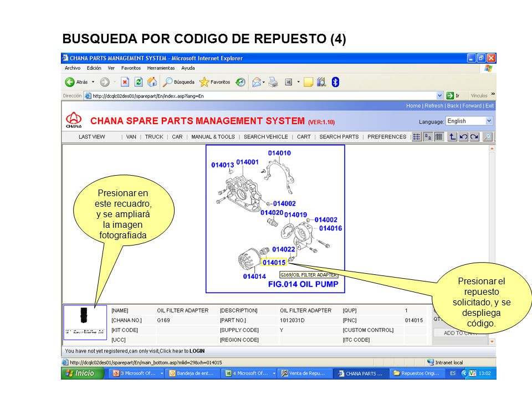Open the history clock icon
532x399 pixels.
tap(241, 82)
